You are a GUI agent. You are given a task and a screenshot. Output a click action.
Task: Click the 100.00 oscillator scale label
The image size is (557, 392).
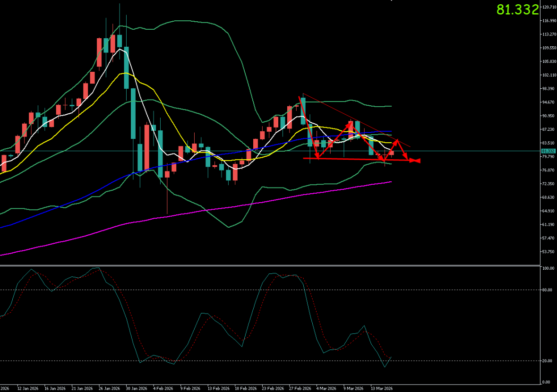(547, 268)
